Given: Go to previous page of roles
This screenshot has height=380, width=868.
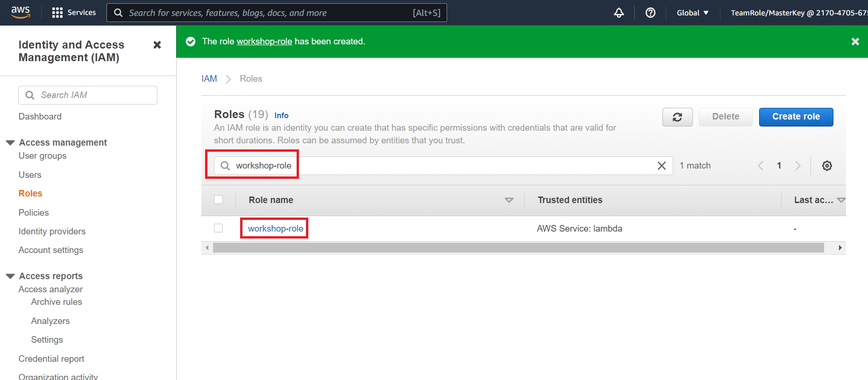Looking at the screenshot, I should point(760,166).
